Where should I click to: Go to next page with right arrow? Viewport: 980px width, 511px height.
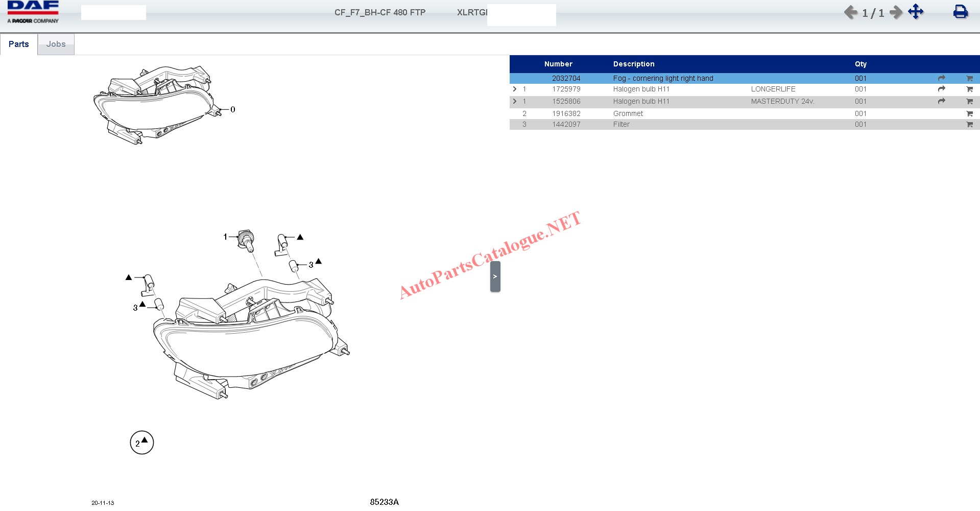coord(896,12)
